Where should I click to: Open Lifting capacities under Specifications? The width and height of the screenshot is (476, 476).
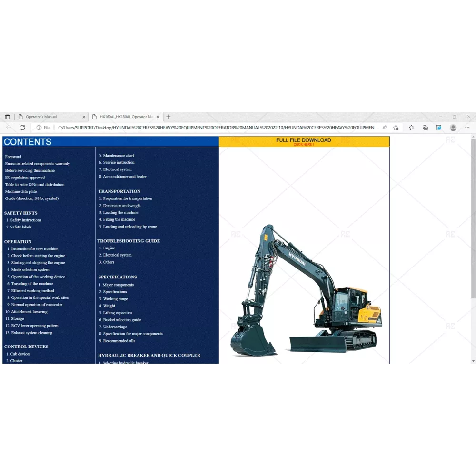118,313
